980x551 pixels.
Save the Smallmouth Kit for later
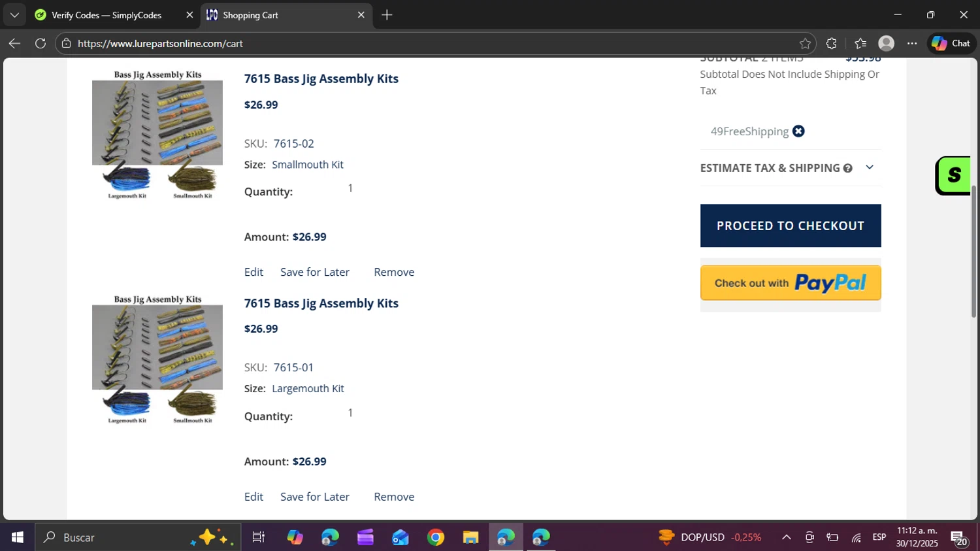pos(315,272)
